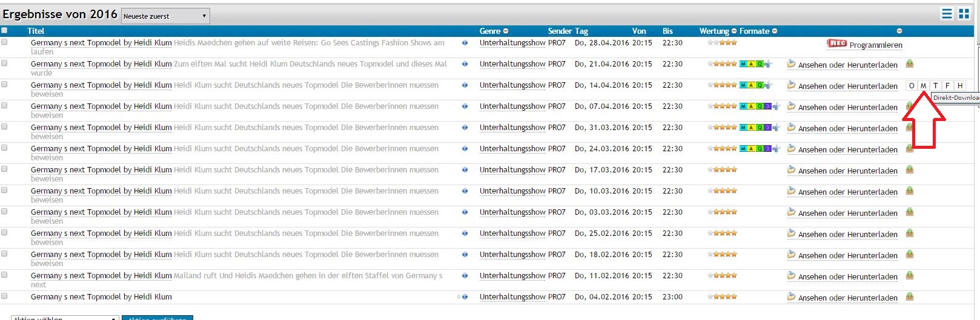This screenshot has height=320, width=980.
Task: Open title link of 04.02.2016 episode
Action: click(101, 297)
